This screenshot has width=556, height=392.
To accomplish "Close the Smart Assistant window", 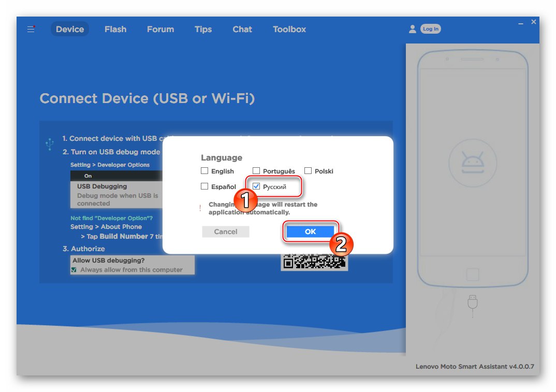I will coord(534,22).
